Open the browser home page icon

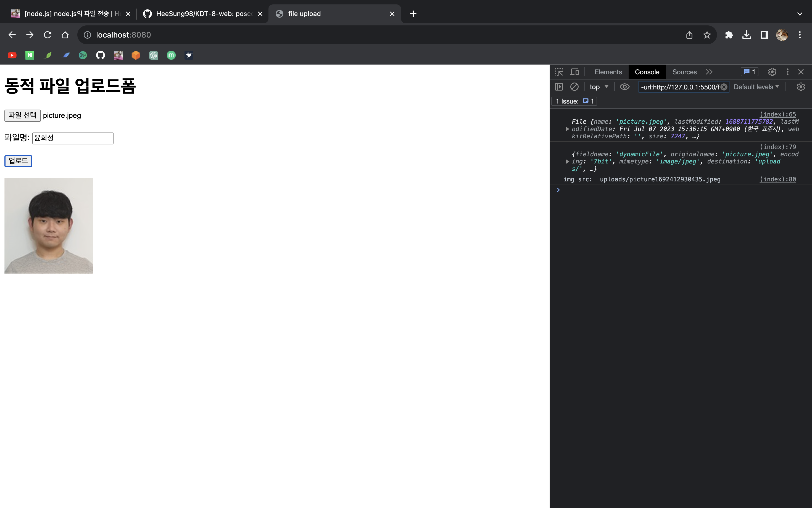coord(65,35)
